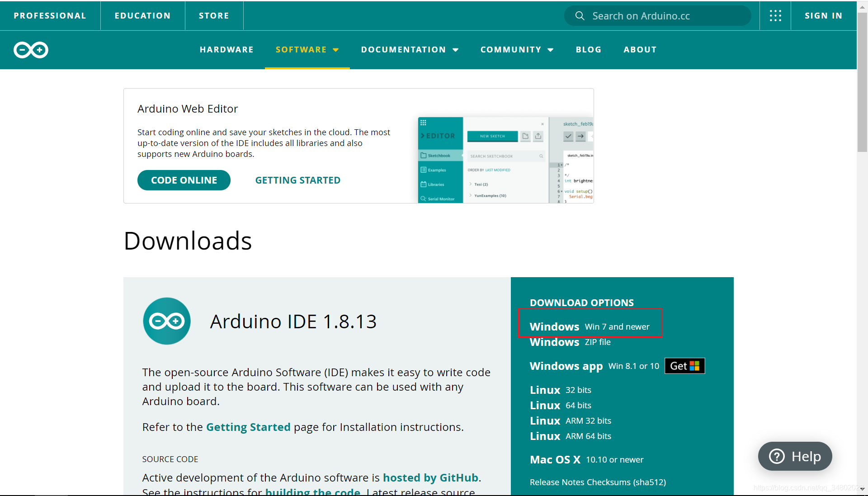Download Mac OS X 10.10 or newer
The width and height of the screenshot is (868, 496).
586,459
